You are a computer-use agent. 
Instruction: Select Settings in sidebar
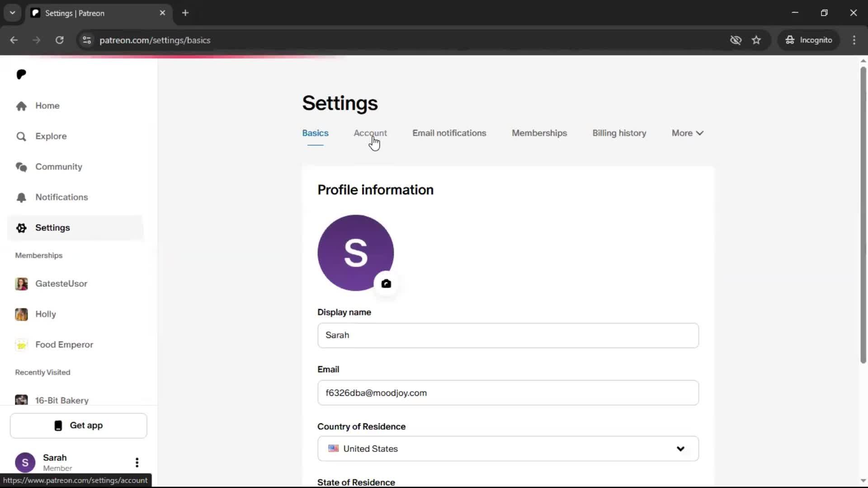[75, 228]
